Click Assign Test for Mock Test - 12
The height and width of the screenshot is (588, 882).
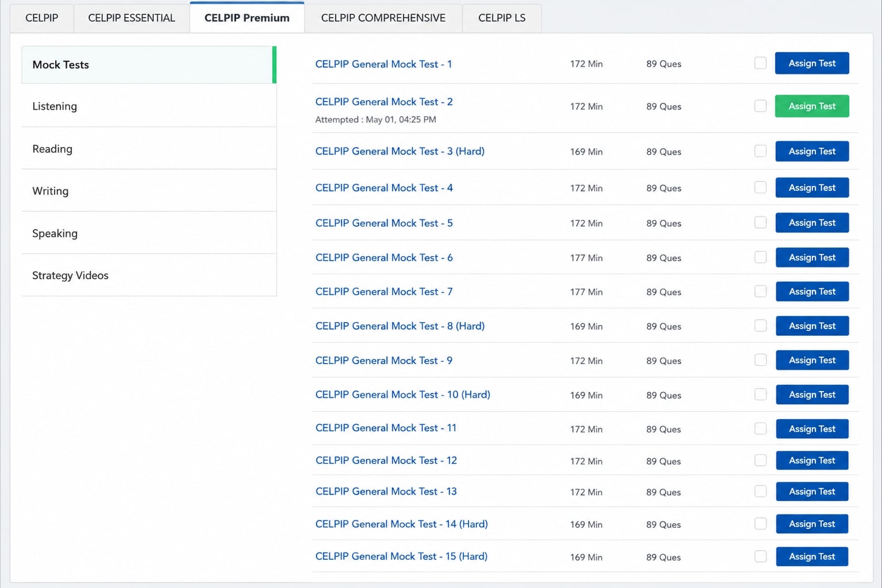tap(812, 461)
